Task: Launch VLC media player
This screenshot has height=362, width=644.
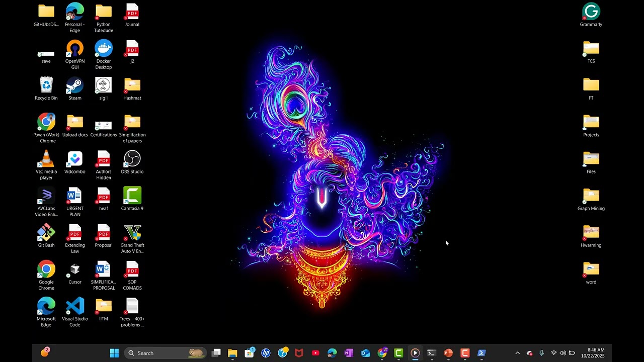Action: point(46,158)
